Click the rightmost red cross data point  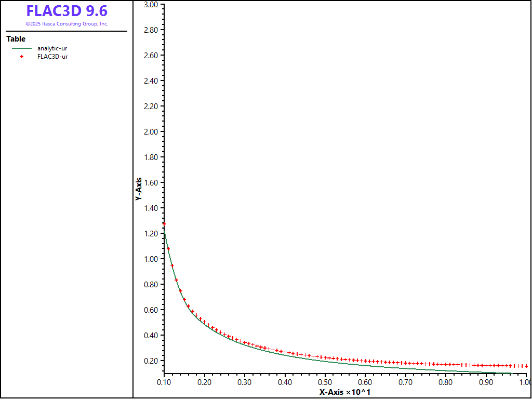(526, 366)
